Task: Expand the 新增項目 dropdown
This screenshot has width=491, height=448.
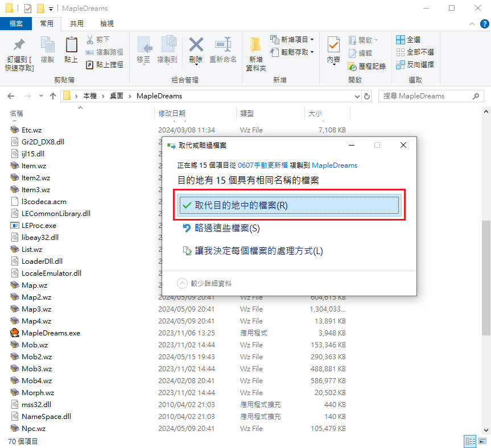Action: (292, 40)
